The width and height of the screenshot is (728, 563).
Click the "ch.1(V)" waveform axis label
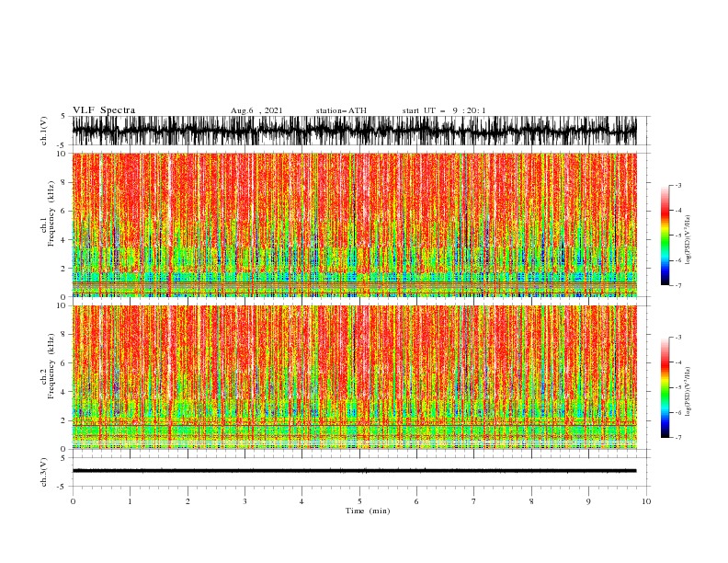[x=44, y=131]
